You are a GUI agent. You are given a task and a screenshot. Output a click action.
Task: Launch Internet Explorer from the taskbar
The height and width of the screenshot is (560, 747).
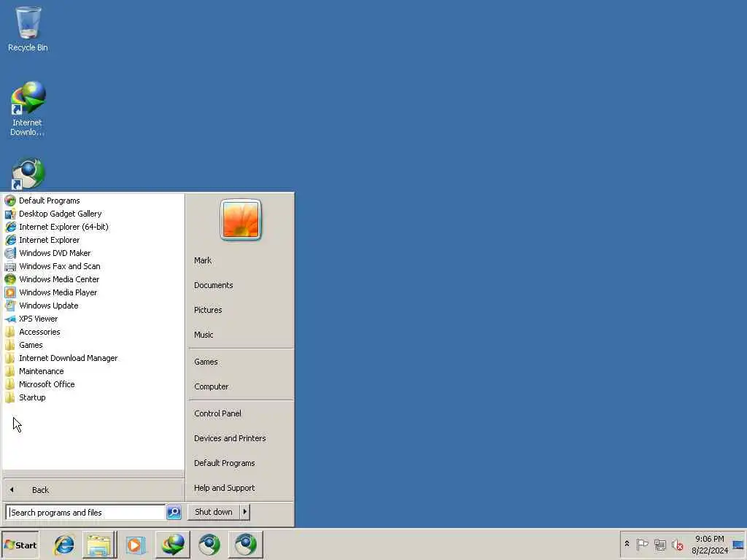coord(64,545)
